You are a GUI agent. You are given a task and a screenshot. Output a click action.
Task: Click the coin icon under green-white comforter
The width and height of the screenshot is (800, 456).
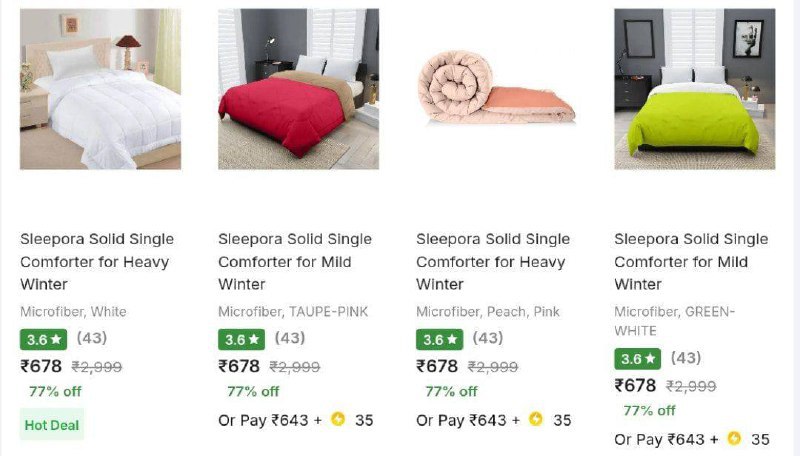click(x=734, y=439)
